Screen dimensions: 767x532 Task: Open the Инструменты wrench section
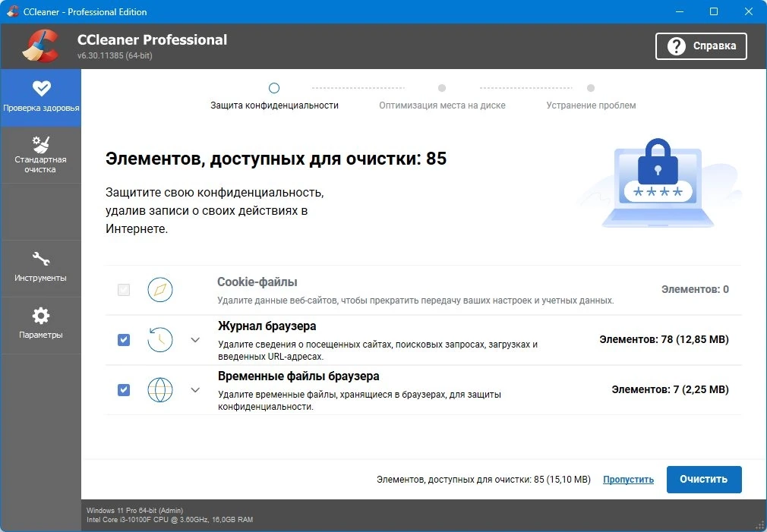point(40,268)
